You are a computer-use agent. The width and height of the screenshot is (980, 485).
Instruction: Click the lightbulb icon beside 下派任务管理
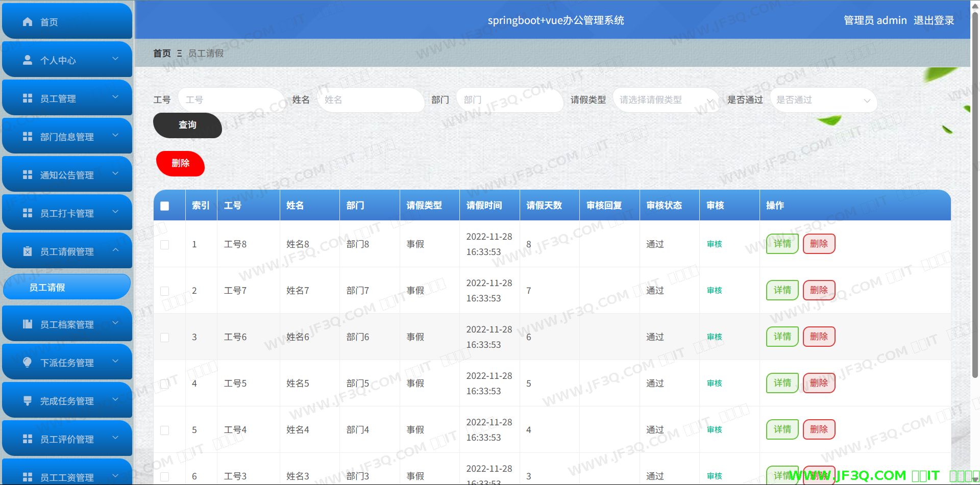(28, 362)
